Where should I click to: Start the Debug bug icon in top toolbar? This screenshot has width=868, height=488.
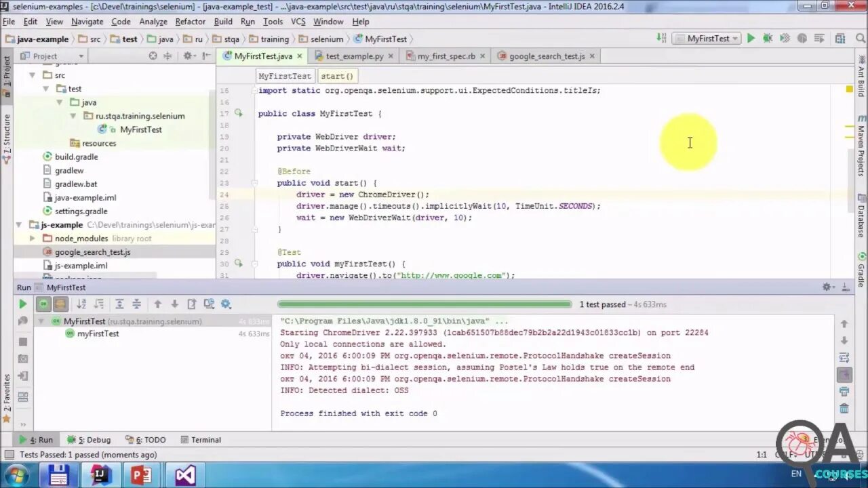(x=768, y=39)
